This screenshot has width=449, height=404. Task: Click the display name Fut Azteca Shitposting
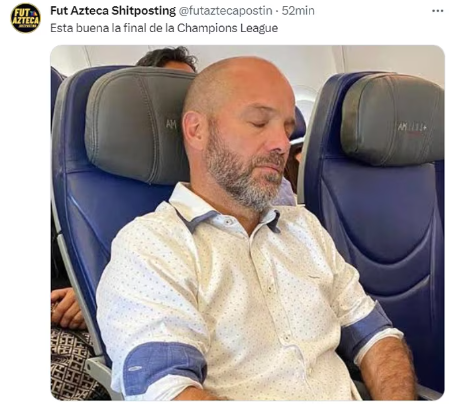coord(113,11)
